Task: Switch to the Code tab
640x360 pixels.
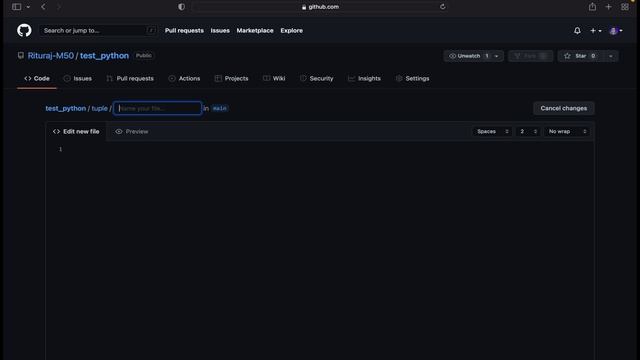Action: point(37,78)
